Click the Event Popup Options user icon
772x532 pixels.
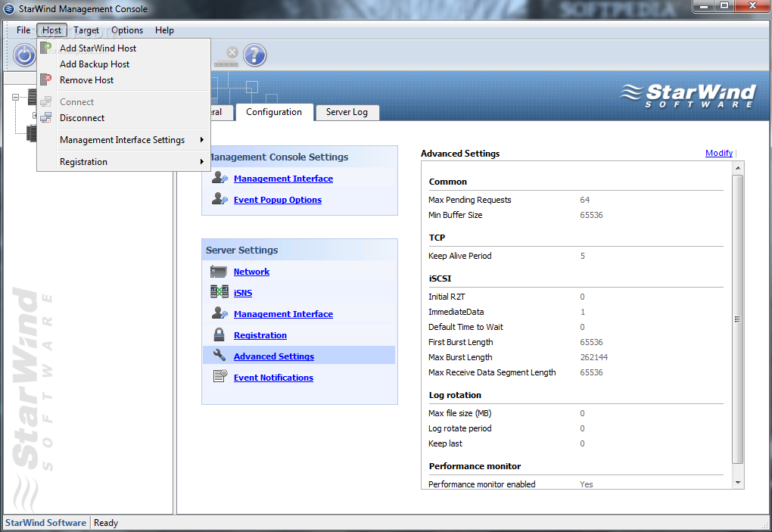219,199
